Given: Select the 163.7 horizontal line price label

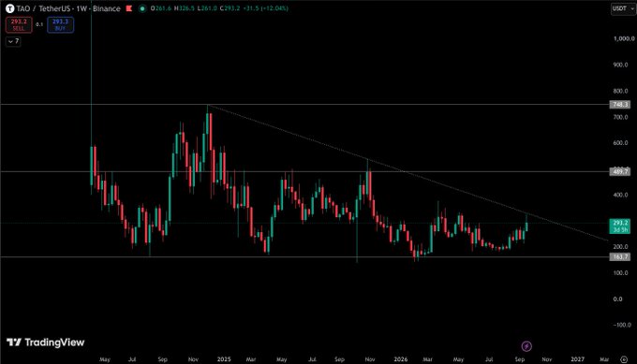Looking at the screenshot, I should (620, 257).
